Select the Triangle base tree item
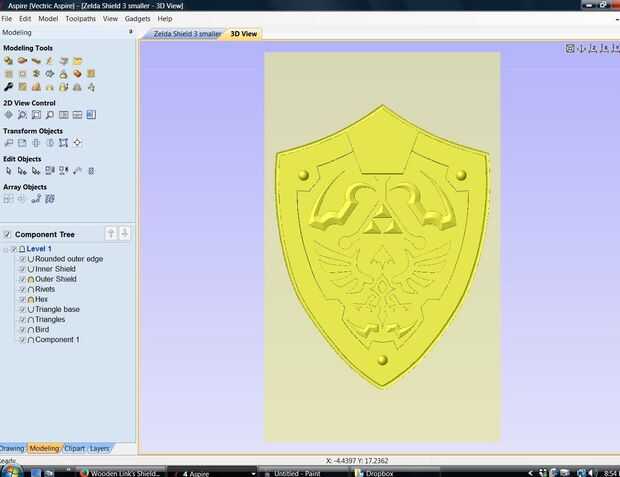The width and height of the screenshot is (620, 477). coord(57,309)
